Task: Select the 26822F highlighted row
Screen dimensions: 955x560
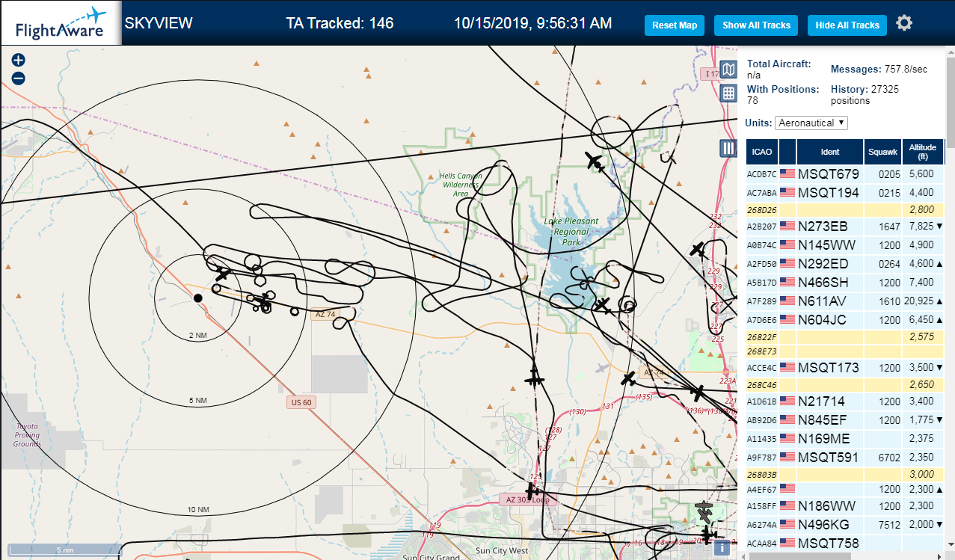Action: pos(845,337)
